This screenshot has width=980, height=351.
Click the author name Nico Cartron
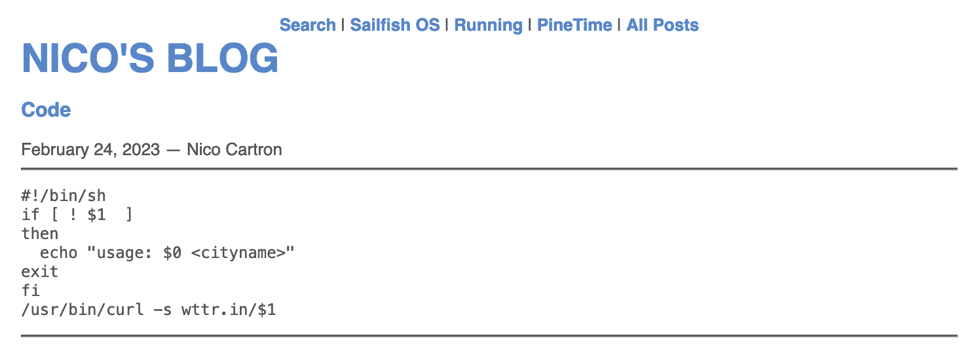pos(235,150)
